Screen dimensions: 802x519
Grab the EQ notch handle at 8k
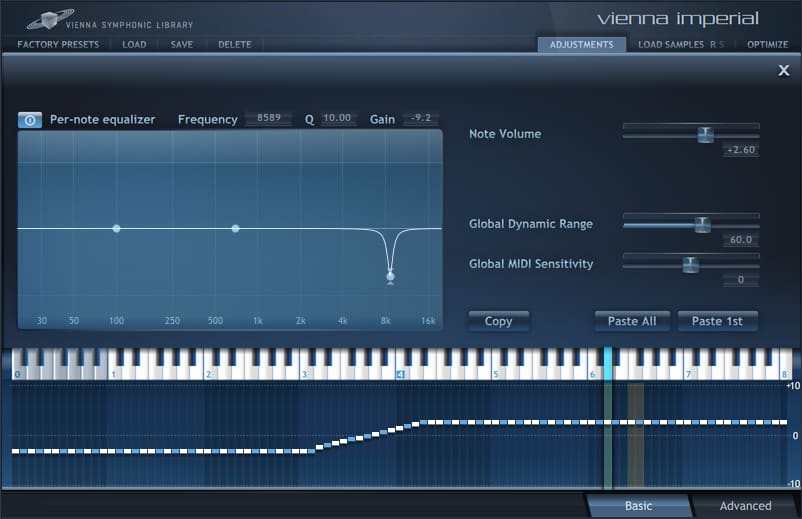pos(390,275)
